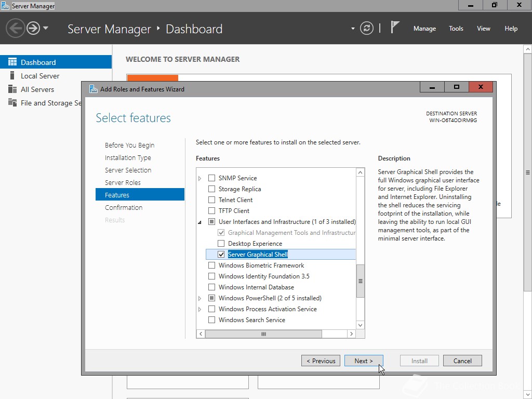The image size is (532, 399).
Task: Click the Server Manager title bar icon
Action: [5, 6]
